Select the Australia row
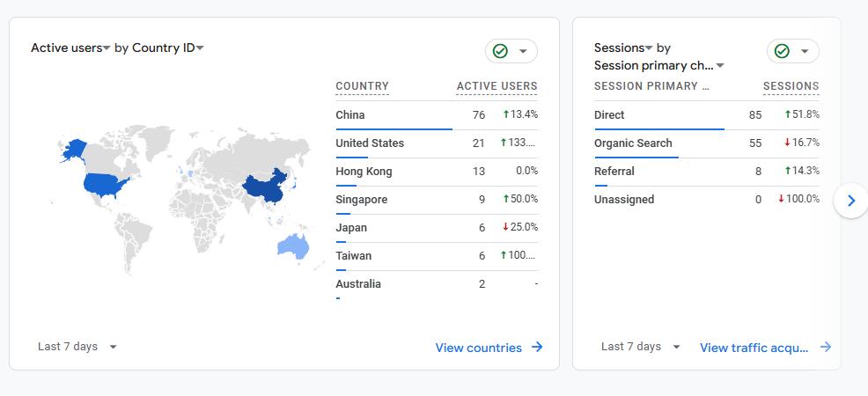The height and width of the screenshot is (396, 868). (437, 285)
